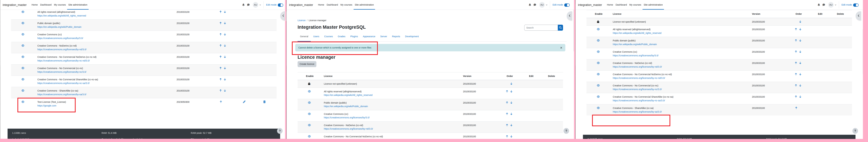
Task: Toggle Edit mode switch in left panel
Action: [x=280, y=5]
